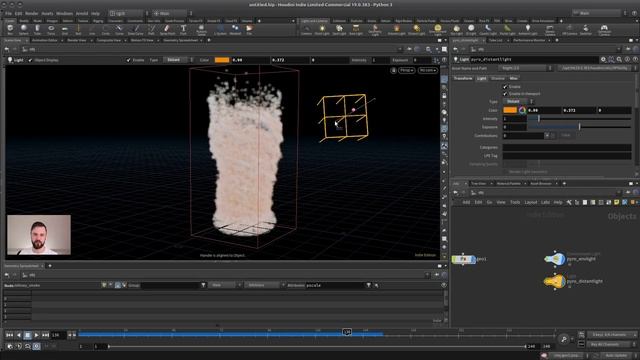The width and height of the screenshot is (640, 360).
Task: Open the Windows menu in menu bar
Action: [64, 13]
